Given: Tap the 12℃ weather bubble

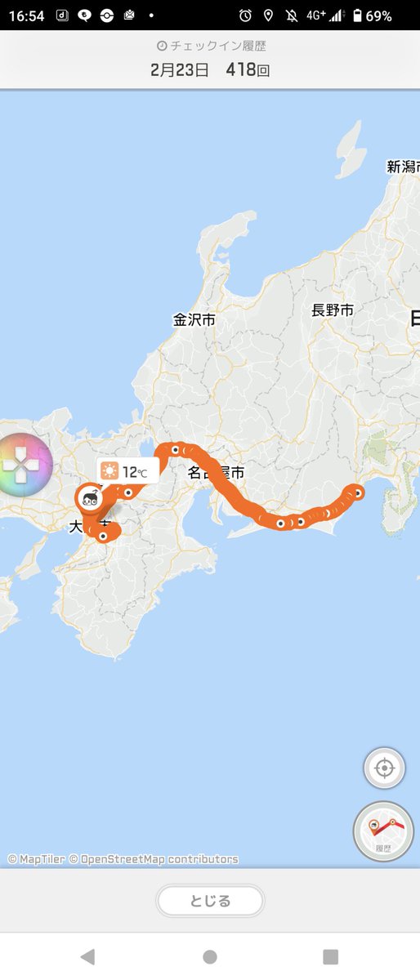Looking at the screenshot, I should tap(127, 471).
